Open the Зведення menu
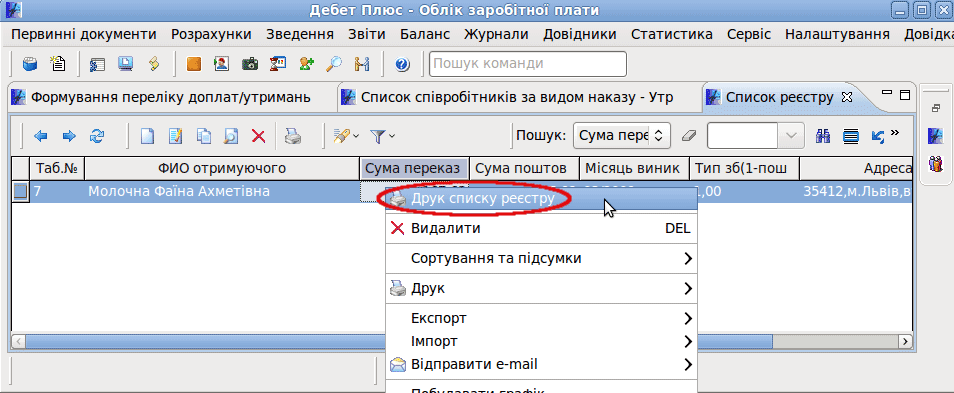 (x=299, y=34)
